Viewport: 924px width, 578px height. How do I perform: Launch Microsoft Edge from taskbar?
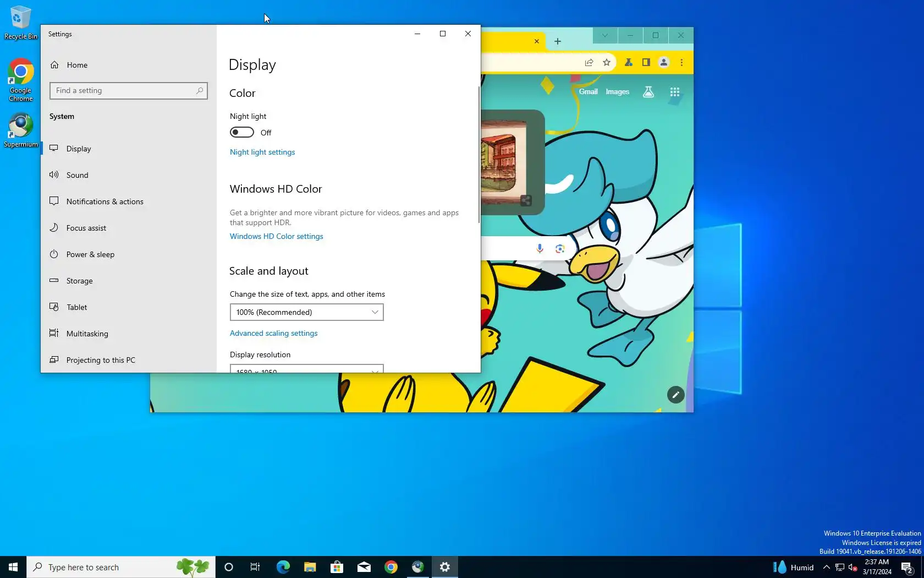(283, 567)
